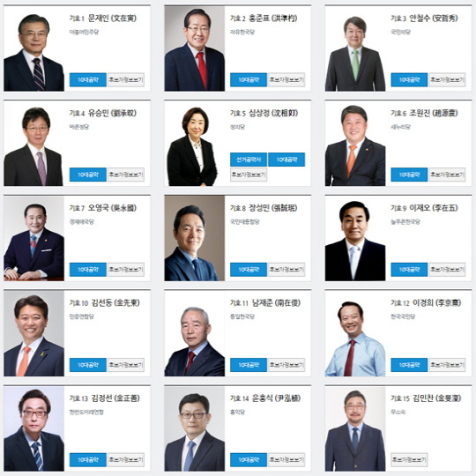Open 후보자정보보기 for 기호 4 유승민
The height and width of the screenshot is (476, 476).
[x=126, y=175]
